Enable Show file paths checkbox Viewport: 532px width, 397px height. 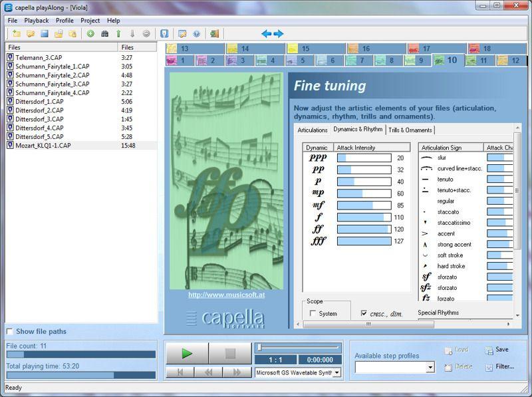(9, 331)
